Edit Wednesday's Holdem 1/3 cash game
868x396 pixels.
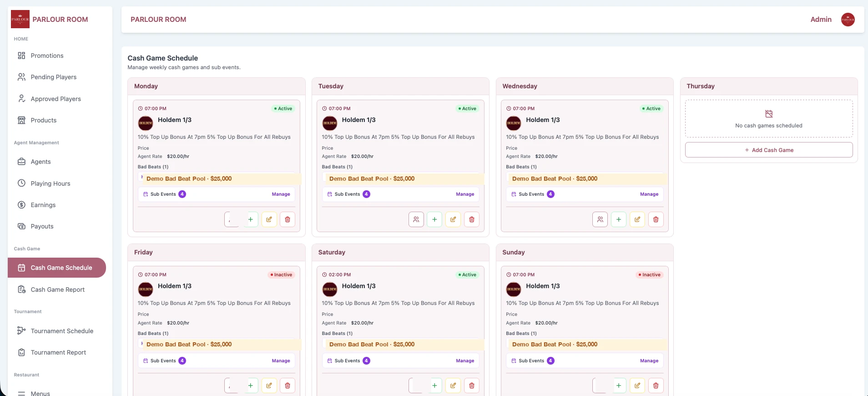637,219
